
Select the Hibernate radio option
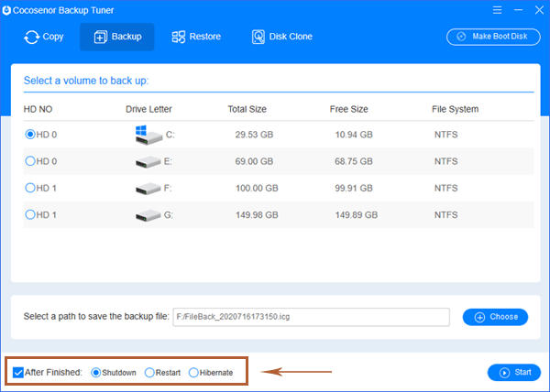[x=193, y=373]
